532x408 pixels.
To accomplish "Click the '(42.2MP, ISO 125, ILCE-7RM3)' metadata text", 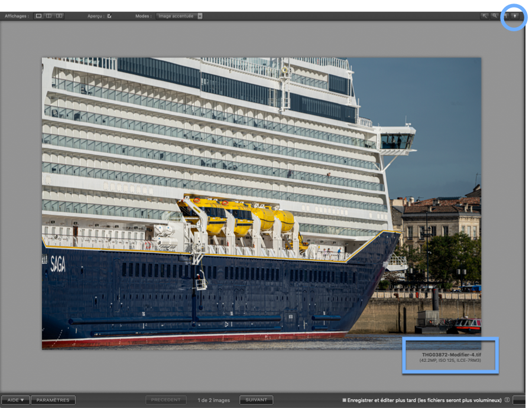I will point(450,361).
